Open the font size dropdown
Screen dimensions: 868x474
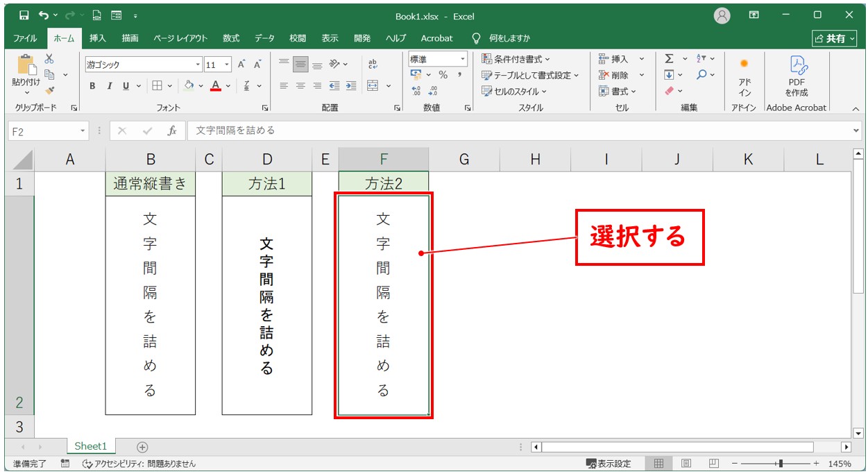(228, 65)
